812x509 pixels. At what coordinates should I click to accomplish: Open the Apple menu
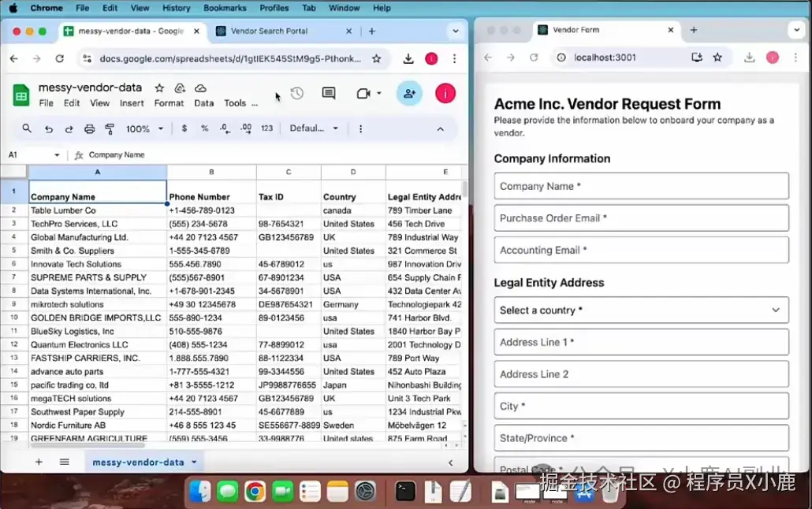pos(13,8)
